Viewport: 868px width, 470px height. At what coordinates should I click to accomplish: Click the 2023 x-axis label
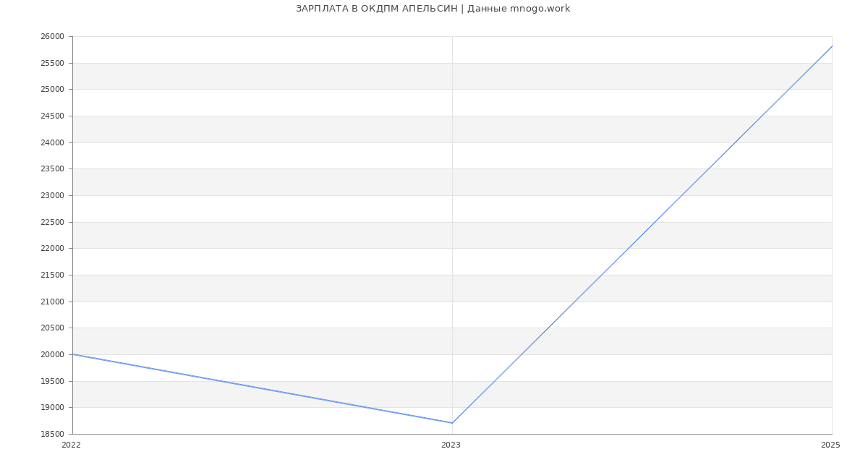(x=451, y=445)
